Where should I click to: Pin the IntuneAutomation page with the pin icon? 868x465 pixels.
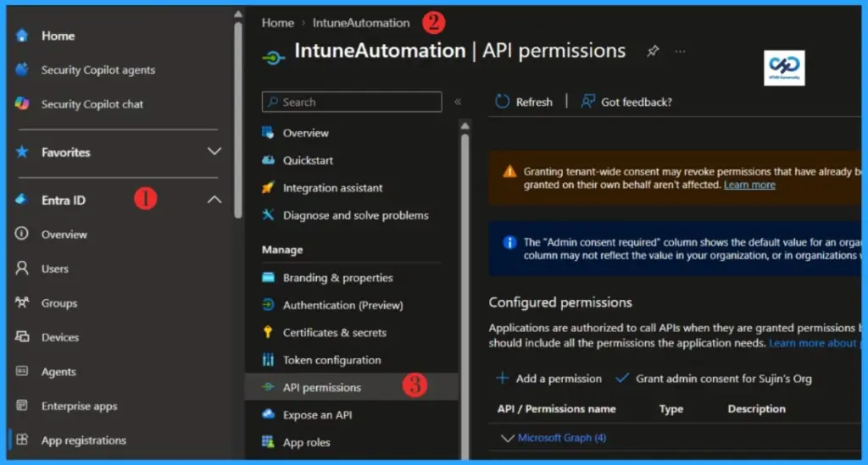point(654,52)
